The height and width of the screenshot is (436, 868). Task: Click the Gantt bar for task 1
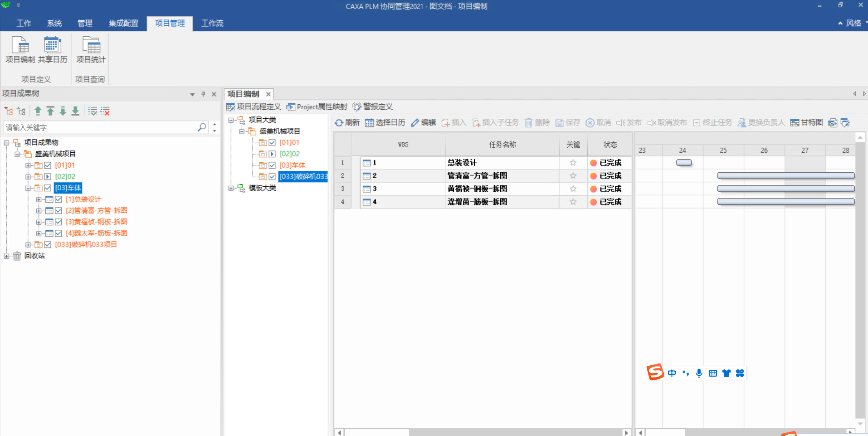point(683,163)
